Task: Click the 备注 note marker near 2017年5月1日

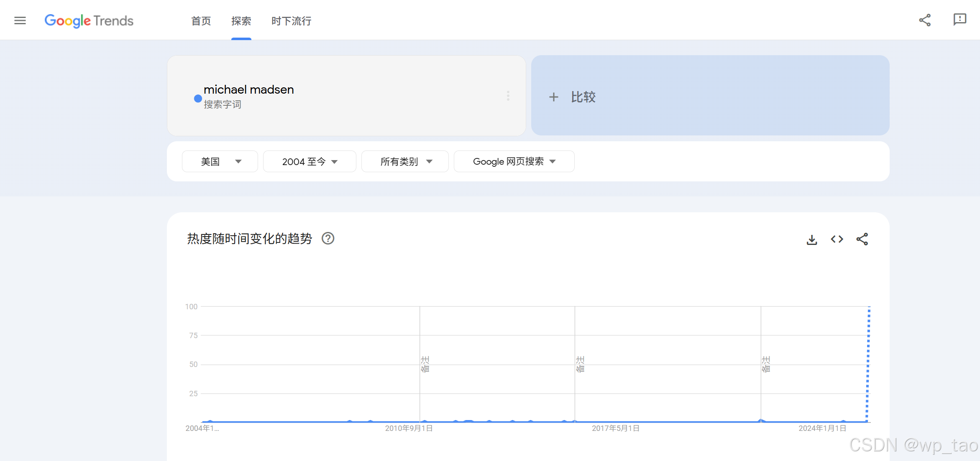Action: [580, 364]
